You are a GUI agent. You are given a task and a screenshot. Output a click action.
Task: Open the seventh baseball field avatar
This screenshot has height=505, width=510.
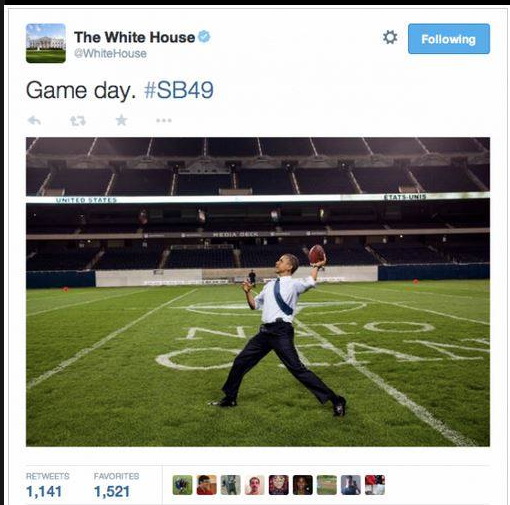(327, 485)
